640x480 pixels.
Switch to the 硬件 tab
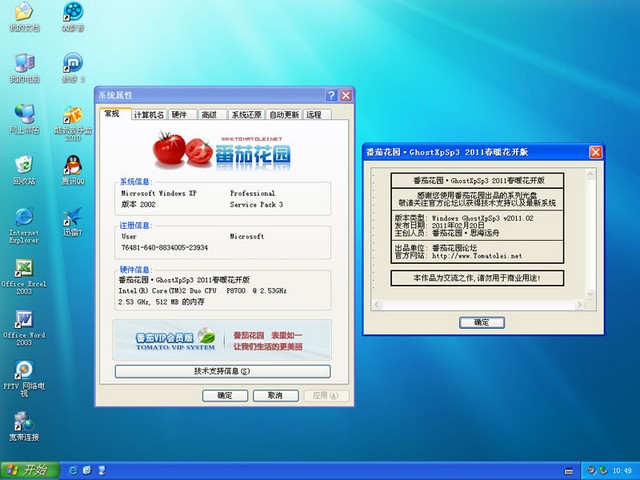click(x=179, y=115)
